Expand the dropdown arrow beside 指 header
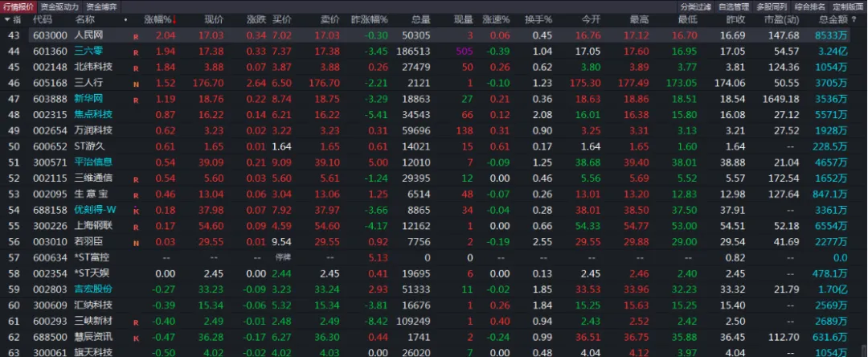This screenshot has height=357, width=868. point(6,19)
